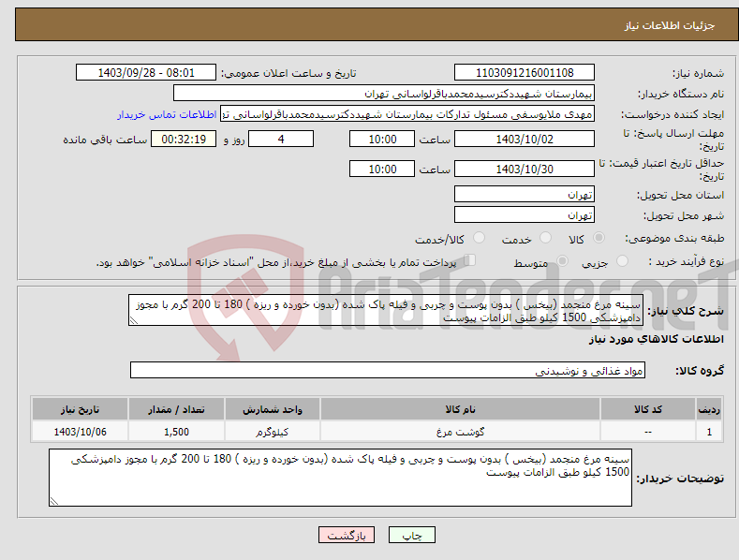Click the resize handle of buyer notes box
The height and width of the screenshot is (560, 739).
click(53, 502)
